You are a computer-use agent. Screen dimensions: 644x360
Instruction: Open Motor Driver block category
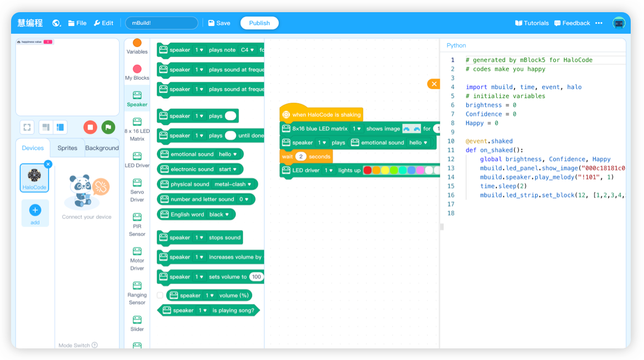click(137, 259)
